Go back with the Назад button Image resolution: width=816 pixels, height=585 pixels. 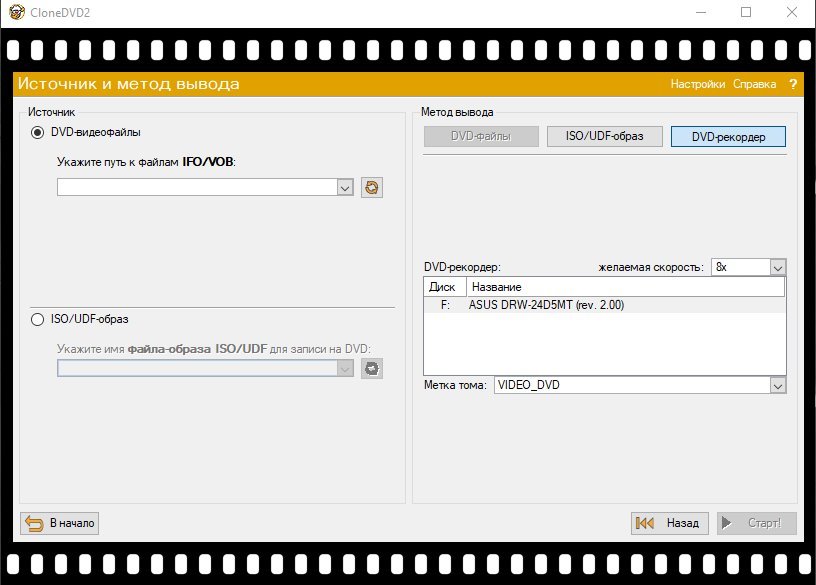point(670,523)
